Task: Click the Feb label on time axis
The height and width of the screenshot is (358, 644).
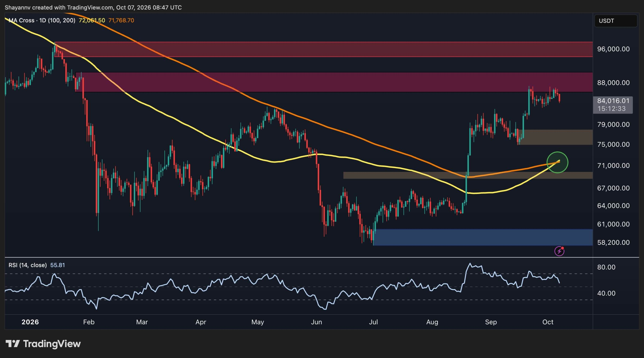Action: pyautogui.click(x=89, y=322)
